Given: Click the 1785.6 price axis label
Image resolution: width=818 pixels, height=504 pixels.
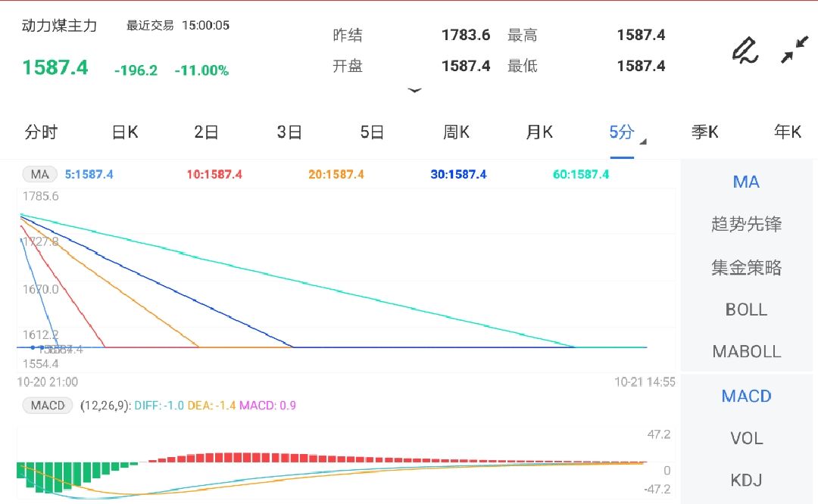Looking at the screenshot, I should [40, 197].
